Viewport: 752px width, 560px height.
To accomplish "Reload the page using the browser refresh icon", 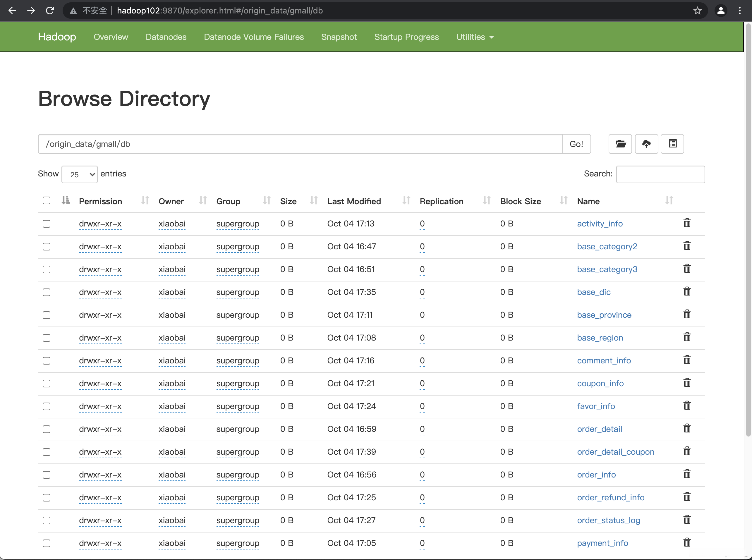I will [50, 11].
